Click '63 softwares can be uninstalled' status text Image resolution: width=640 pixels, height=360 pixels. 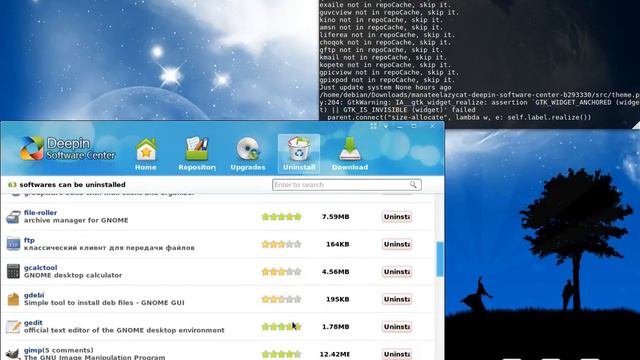pyautogui.click(x=67, y=185)
